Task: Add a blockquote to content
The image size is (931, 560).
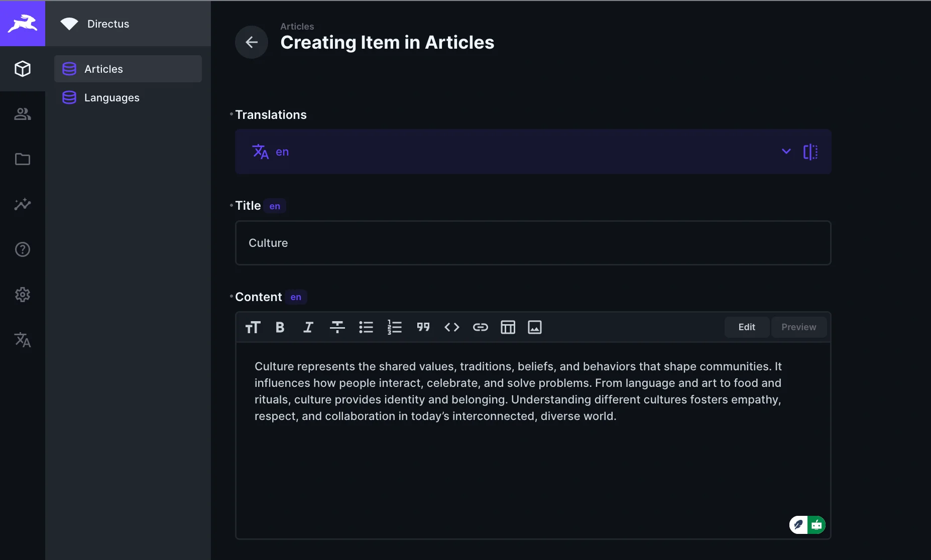Action: pyautogui.click(x=423, y=327)
